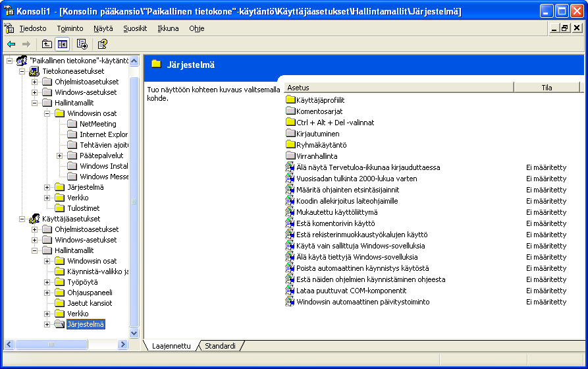Click the tree horizontal scroll-right arrow
The height and width of the screenshot is (369, 588).
[x=122, y=344]
